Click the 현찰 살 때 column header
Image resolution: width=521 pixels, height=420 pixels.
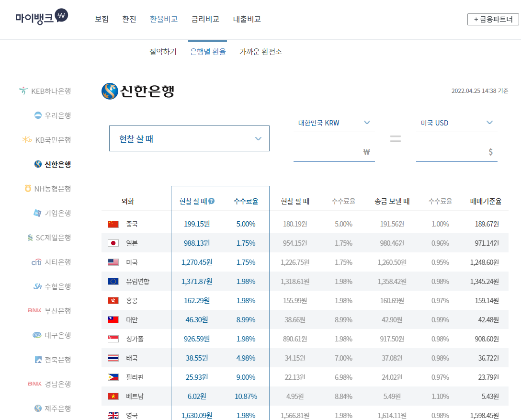(x=193, y=201)
